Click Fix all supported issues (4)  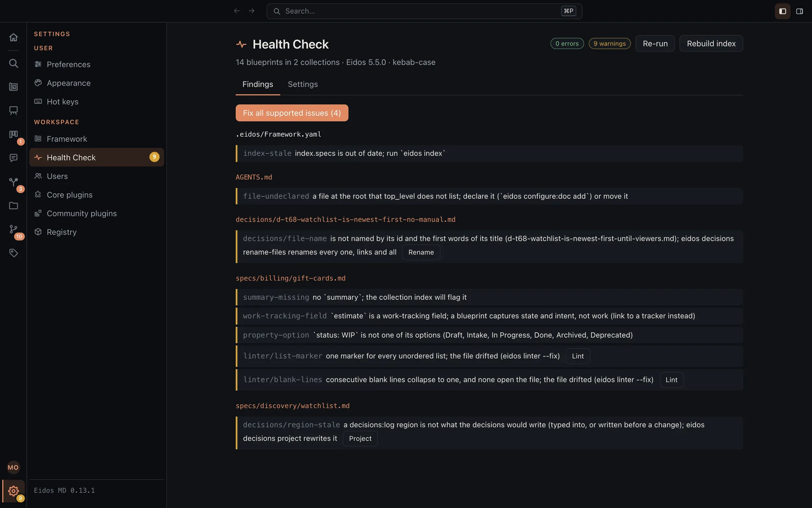(x=292, y=113)
